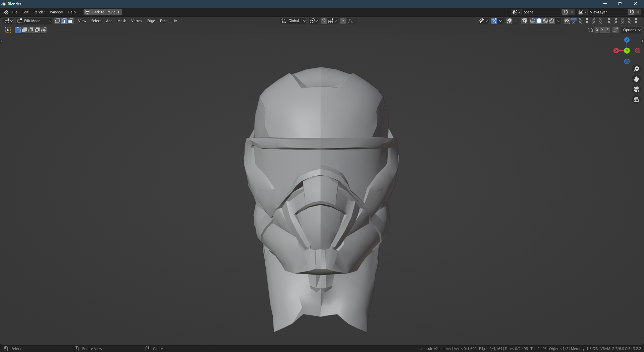The height and width of the screenshot is (352, 644).
Task: Activate the Box Select tool
Action: coord(18,30)
